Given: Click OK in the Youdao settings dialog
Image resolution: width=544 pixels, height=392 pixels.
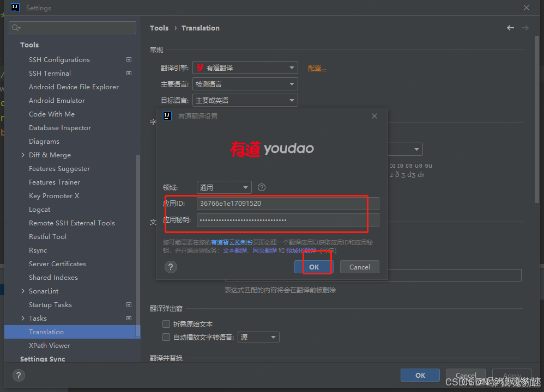Looking at the screenshot, I should 313,267.
